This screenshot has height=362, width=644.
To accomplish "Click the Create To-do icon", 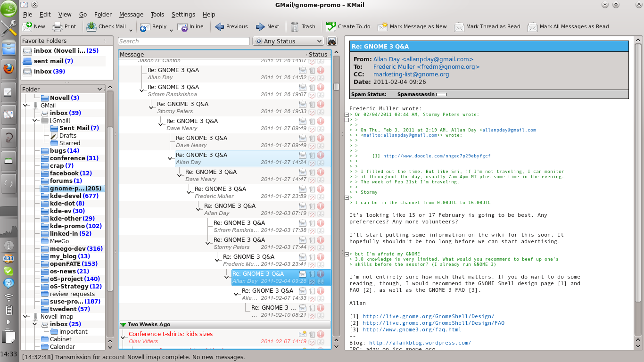I will (331, 26).
